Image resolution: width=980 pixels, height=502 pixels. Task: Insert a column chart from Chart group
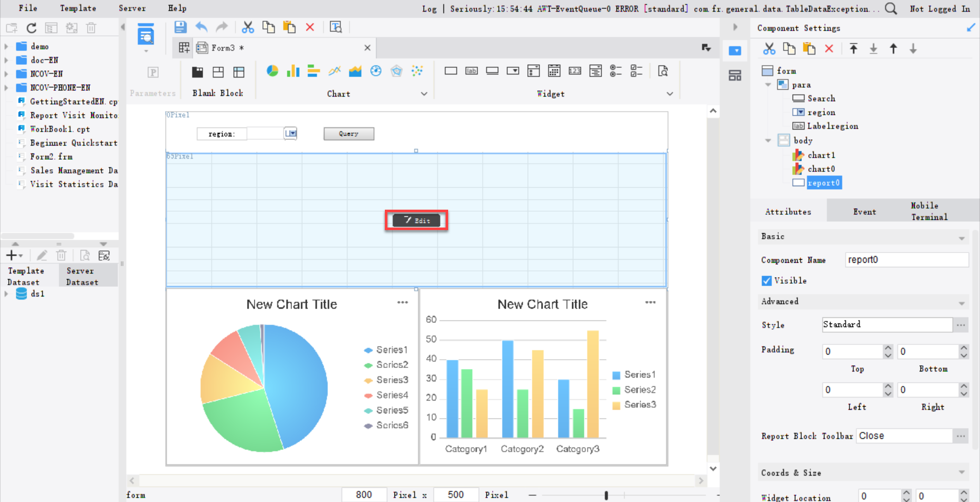coord(293,71)
